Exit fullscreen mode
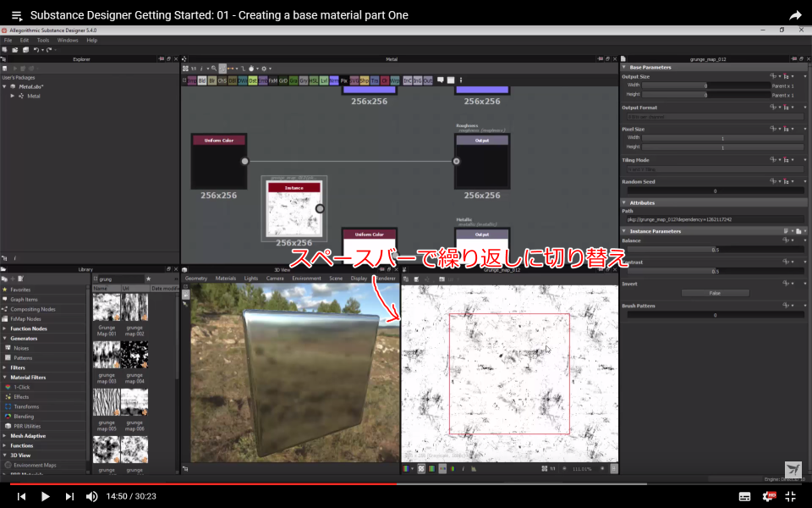The height and width of the screenshot is (508, 812). (x=791, y=497)
